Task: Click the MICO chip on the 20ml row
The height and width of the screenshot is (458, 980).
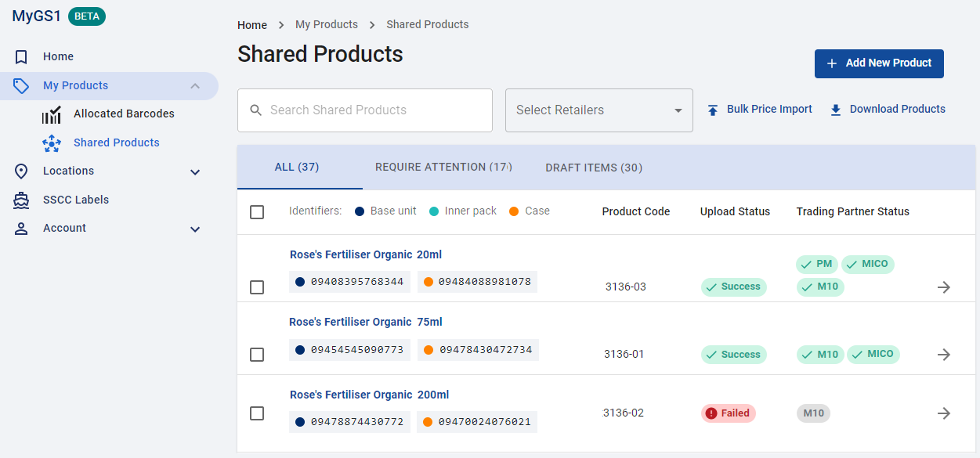Action: tap(868, 265)
